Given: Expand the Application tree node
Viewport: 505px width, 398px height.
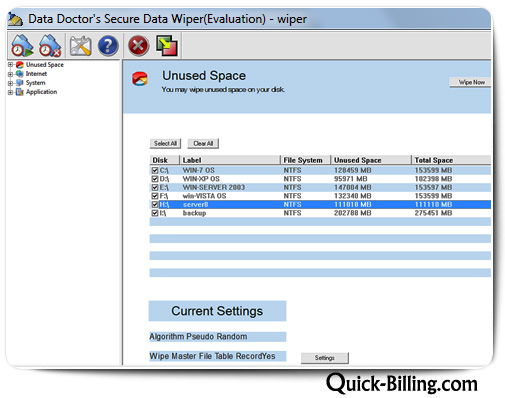Looking at the screenshot, I should tap(10, 92).
